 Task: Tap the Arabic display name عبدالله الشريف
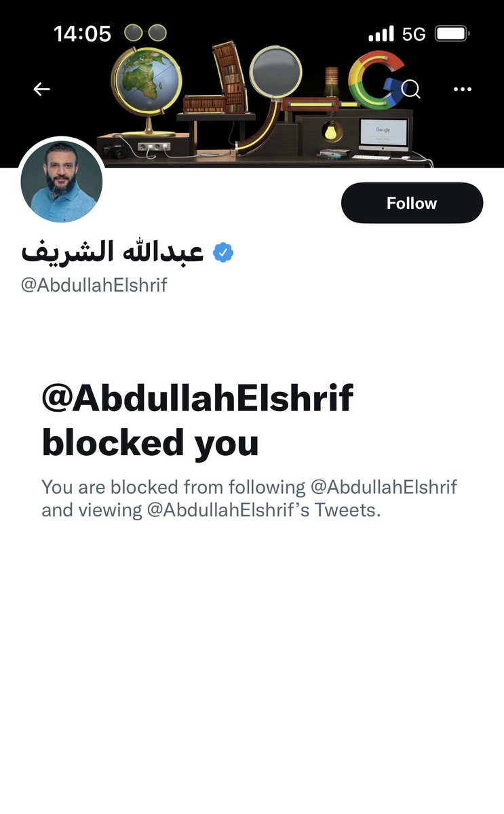pyautogui.click(x=113, y=252)
